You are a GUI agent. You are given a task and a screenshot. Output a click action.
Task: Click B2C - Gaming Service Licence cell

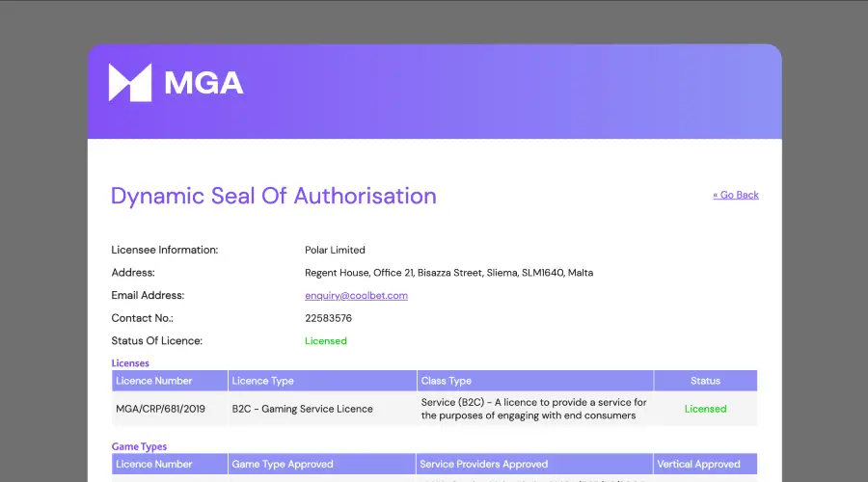click(x=322, y=409)
